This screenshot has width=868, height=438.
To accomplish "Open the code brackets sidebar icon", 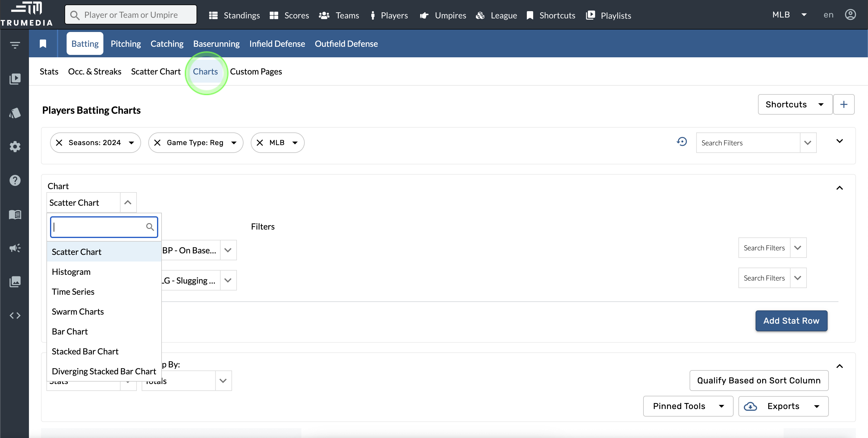I will click(15, 316).
